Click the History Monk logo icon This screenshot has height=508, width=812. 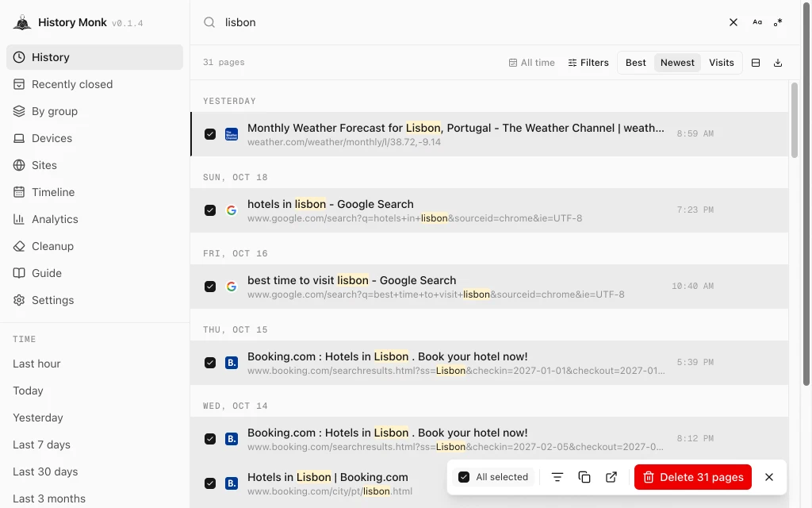21,22
